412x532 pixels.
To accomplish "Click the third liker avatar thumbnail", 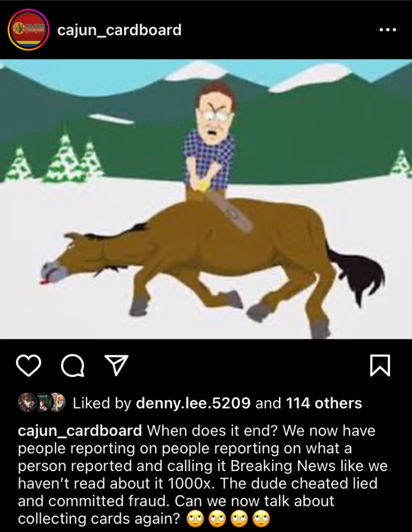I will [x=57, y=403].
